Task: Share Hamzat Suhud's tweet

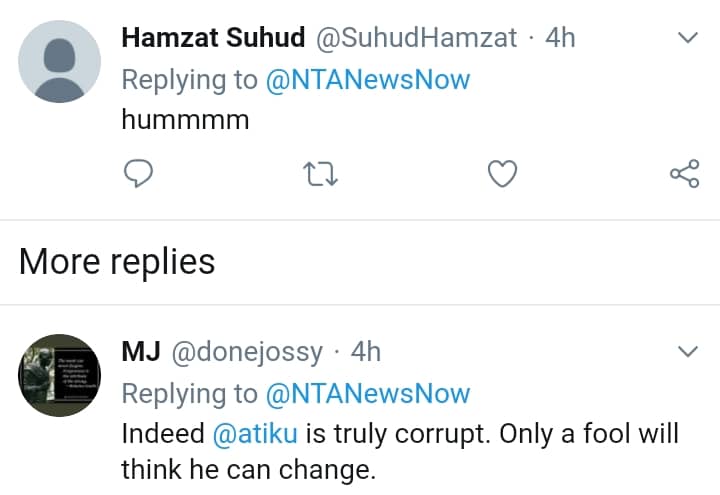Action: 684,175
